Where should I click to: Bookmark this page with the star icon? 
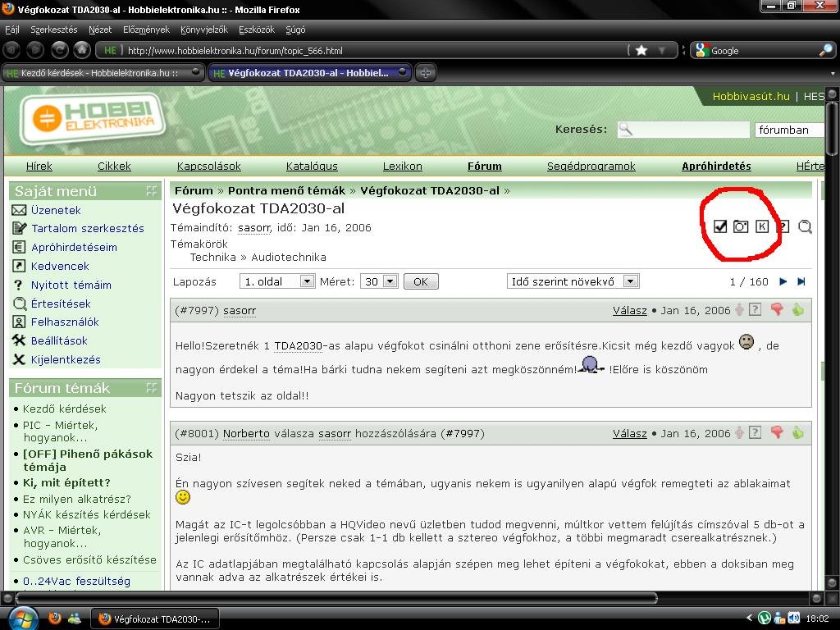click(641, 51)
